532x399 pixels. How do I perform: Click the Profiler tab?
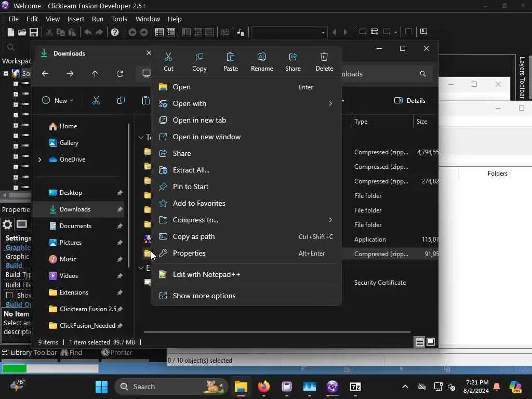[x=117, y=353]
